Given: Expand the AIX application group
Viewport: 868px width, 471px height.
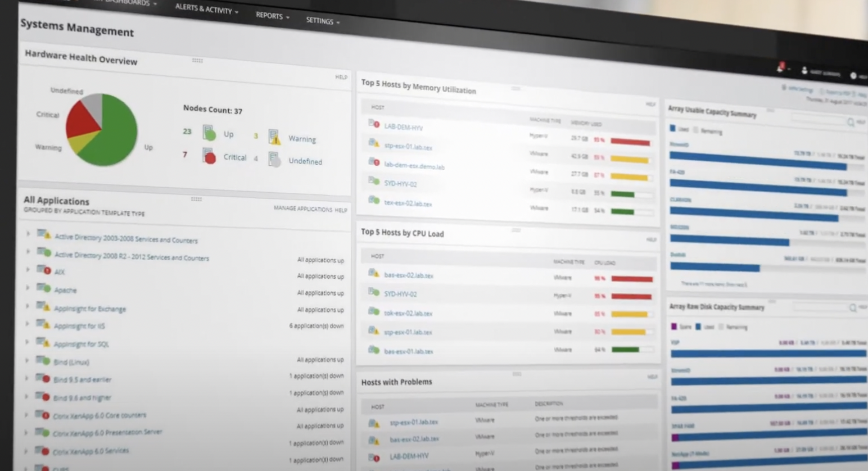Looking at the screenshot, I should click(28, 269).
